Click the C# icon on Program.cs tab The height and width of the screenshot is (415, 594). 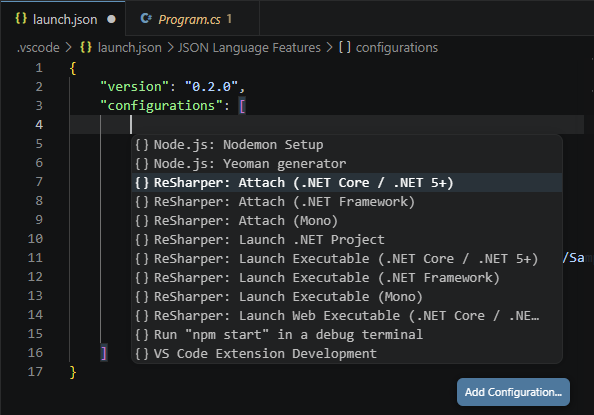[x=146, y=19]
